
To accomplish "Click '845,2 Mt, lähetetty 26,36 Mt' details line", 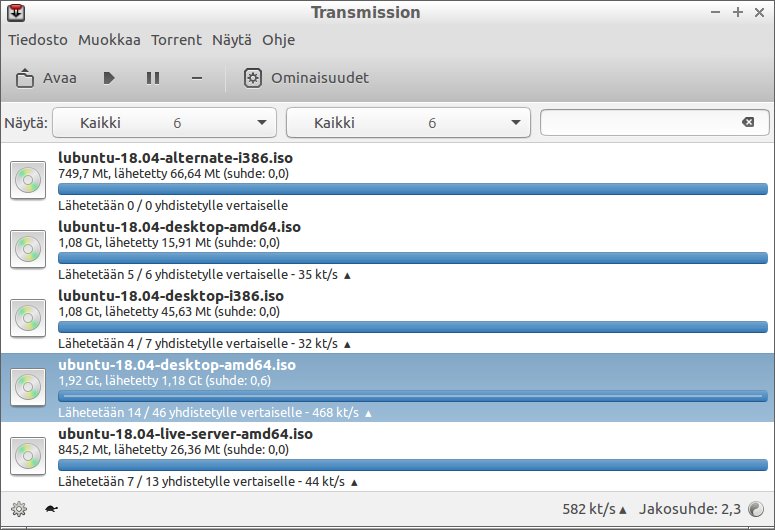I will 173,449.
